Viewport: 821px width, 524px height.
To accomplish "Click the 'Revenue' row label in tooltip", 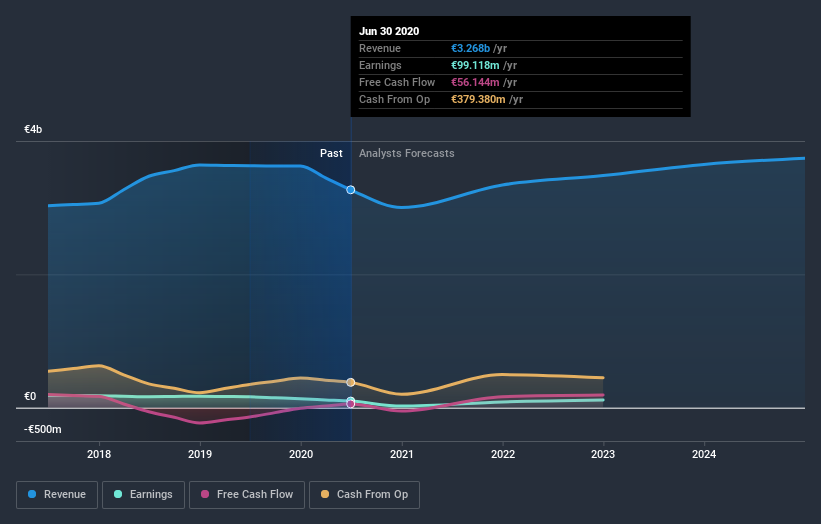I will point(380,48).
